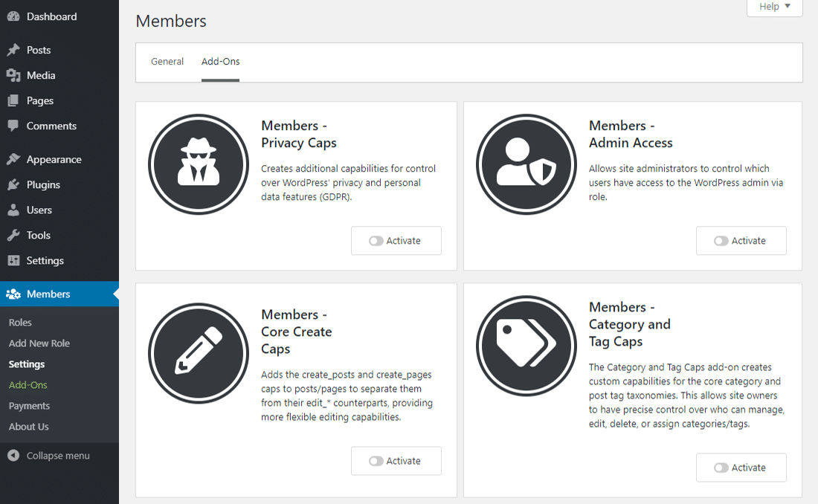Click the Core Create Caps pencil icon

coord(199,353)
